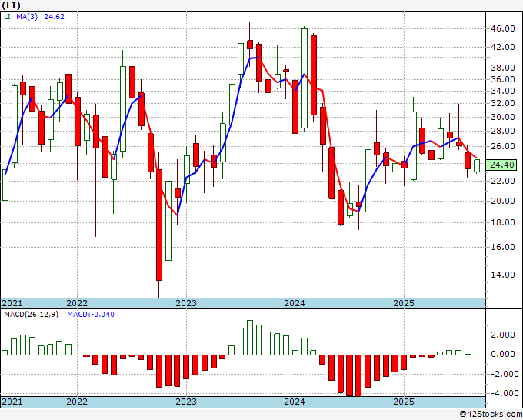This screenshot has width=523, height=420.
Task: Click the 2.000 MACD axis label
Action: point(502,335)
